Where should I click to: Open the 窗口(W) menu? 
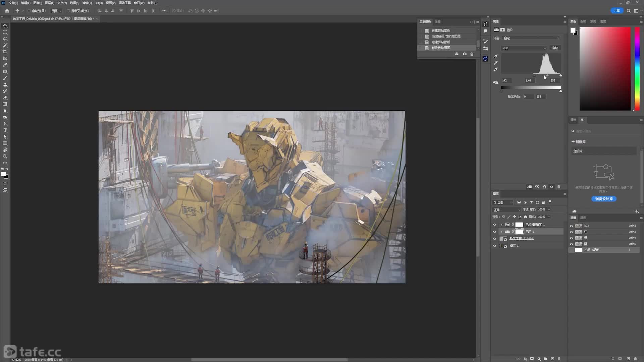[x=139, y=3]
